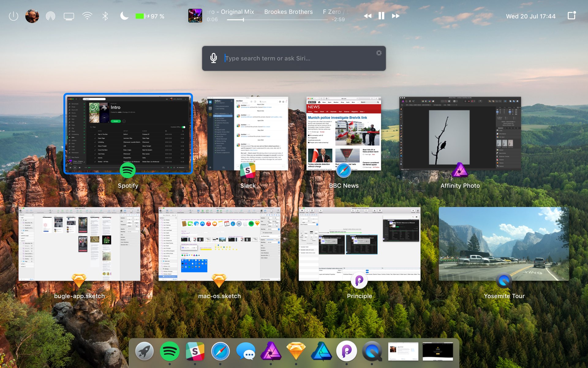Open Safari from the dock
588x368 pixels.
click(x=220, y=351)
